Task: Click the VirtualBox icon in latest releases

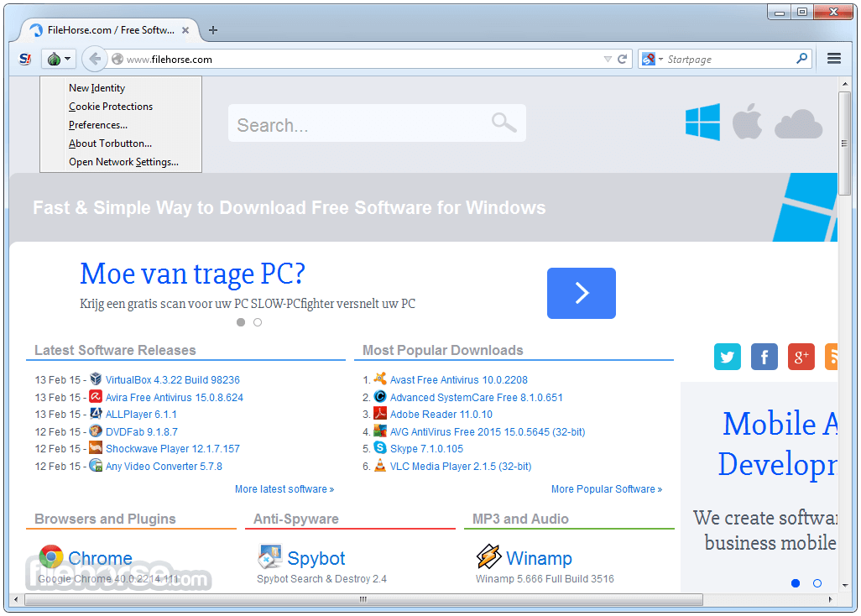Action: click(x=96, y=378)
